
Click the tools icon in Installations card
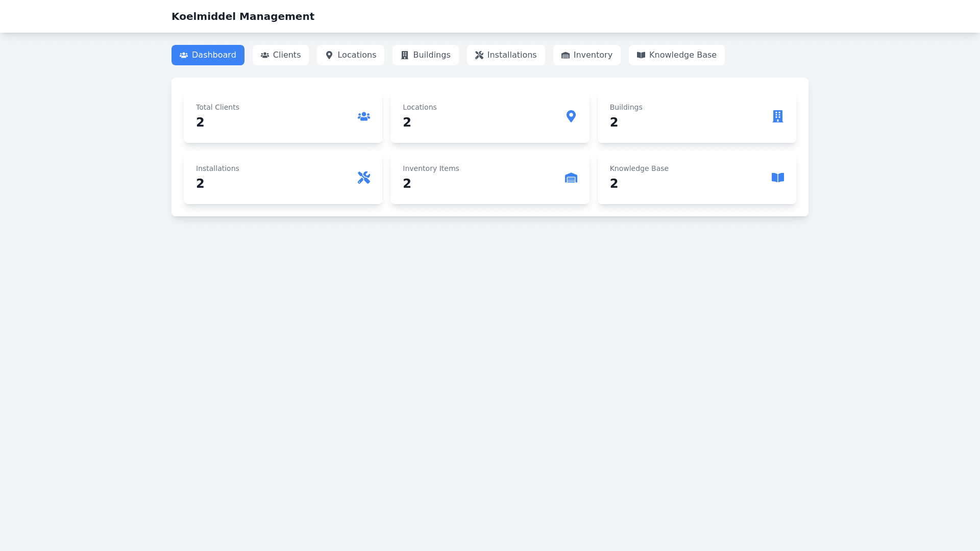(363, 178)
